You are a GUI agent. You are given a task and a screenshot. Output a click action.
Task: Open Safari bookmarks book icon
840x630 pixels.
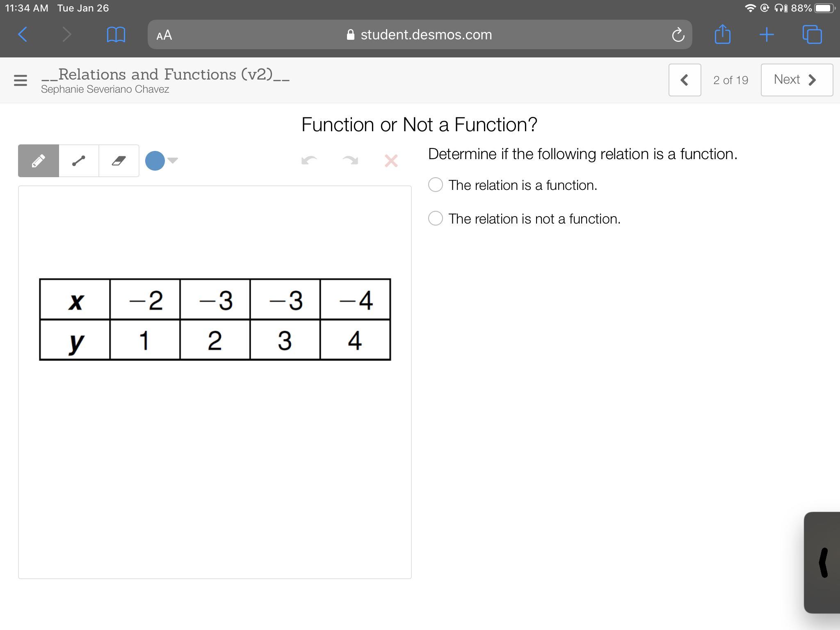pyautogui.click(x=116, y=34)
